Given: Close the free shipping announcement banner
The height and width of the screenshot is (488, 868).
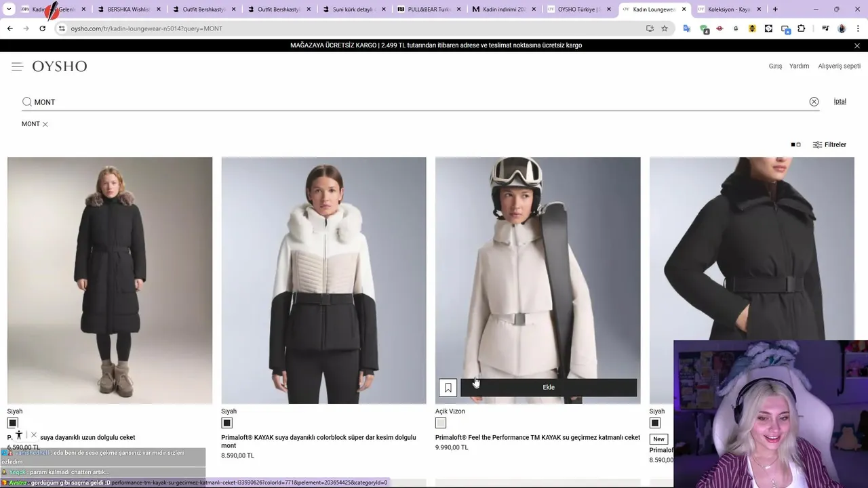Looking at the screenshot, I should point(857,45).
